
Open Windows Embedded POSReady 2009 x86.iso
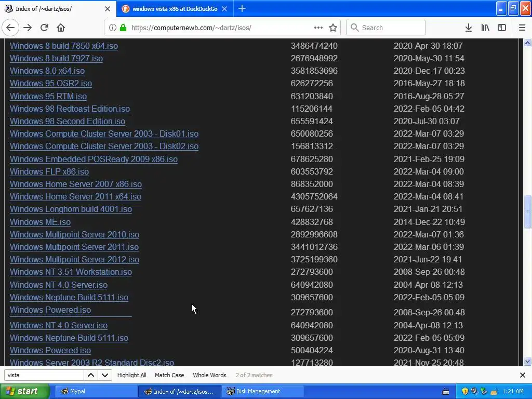[94, 159]
